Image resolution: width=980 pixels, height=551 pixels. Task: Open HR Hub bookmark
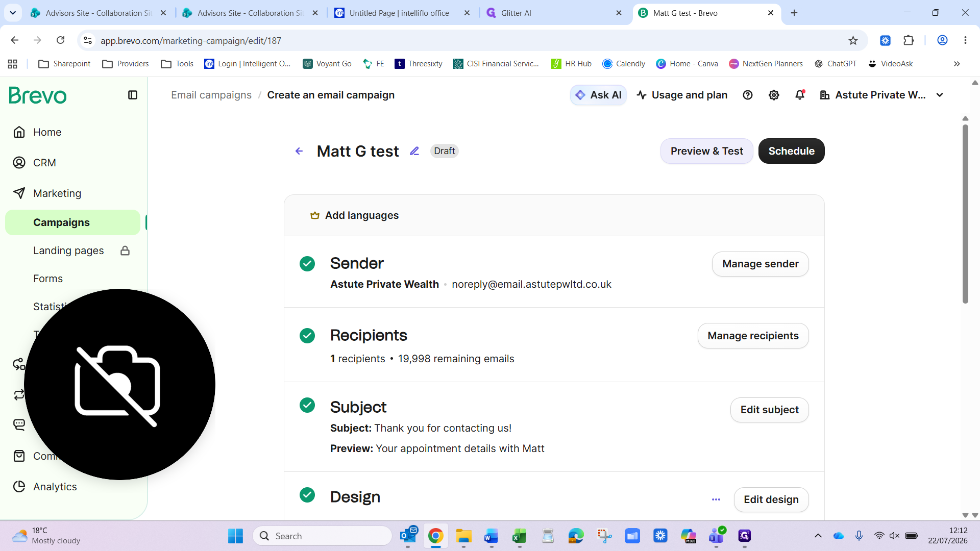pyautogui.click(x=572, y=64)
